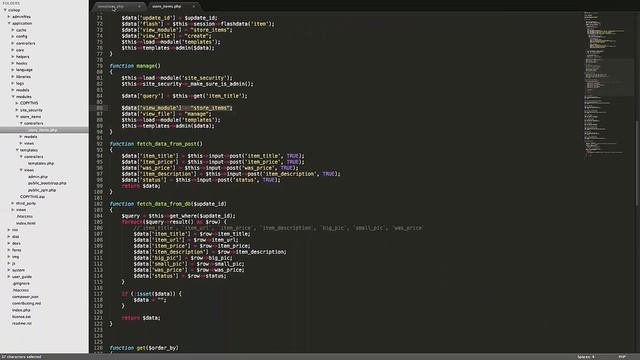The image size is (640, 360).
Task: Place cursor on 'function manage()' line
Action: tap(135, 66)
